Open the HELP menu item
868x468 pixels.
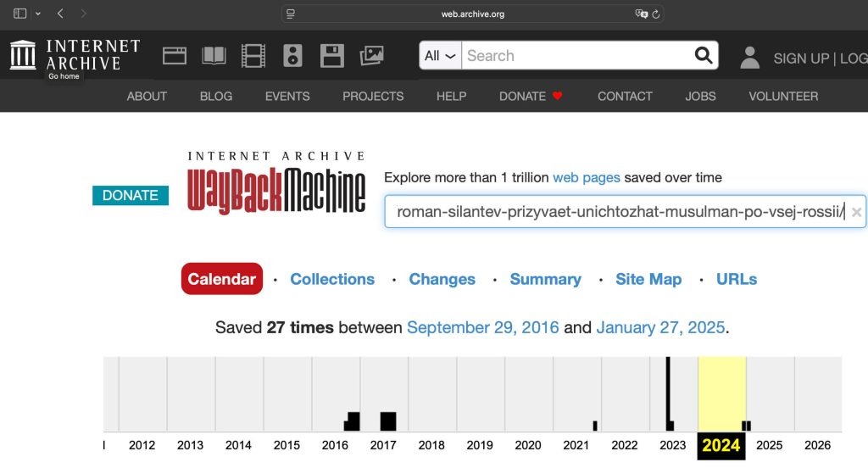coord(451,96)
